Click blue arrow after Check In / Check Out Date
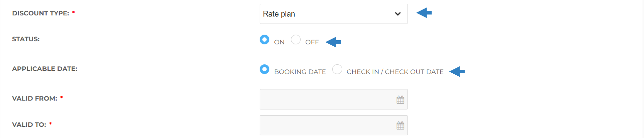This screenshot has height=138, width=644. (x=457, y=71)
